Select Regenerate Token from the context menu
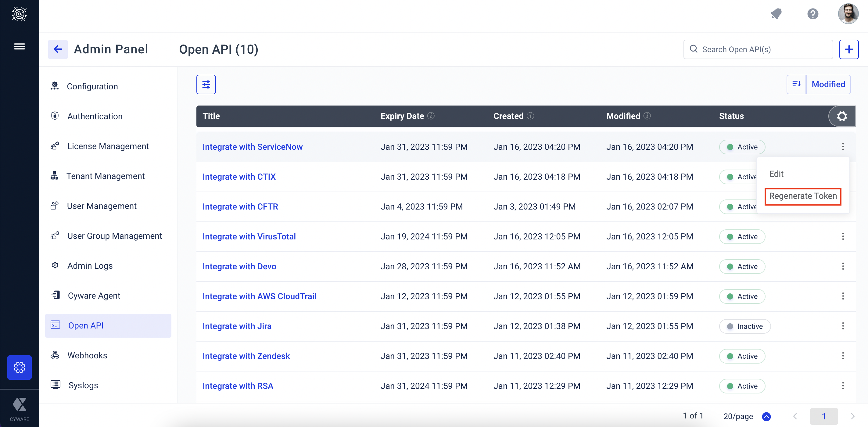This screenshot has height=427, width=868. point(803,196)
